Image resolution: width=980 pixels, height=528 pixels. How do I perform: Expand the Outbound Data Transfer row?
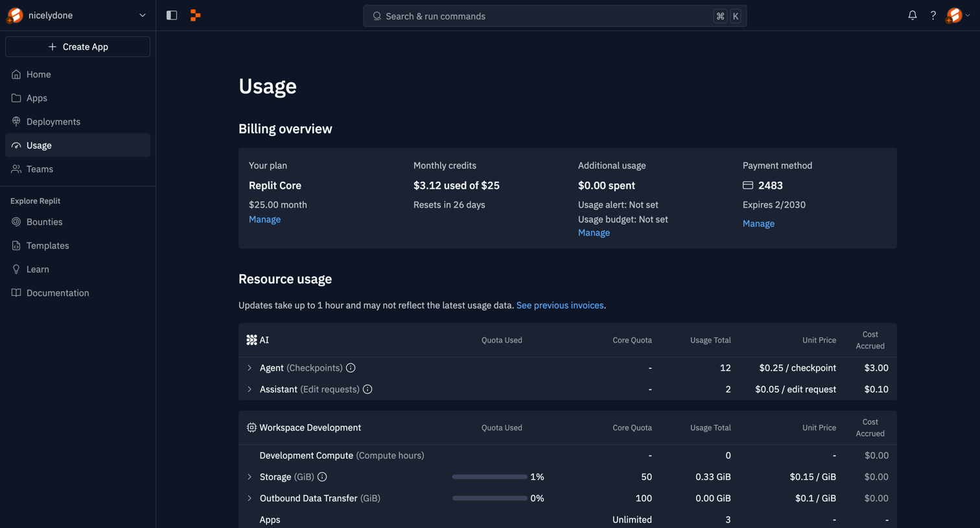250,498
